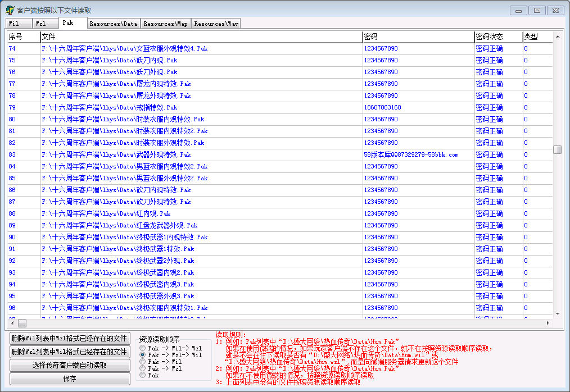Select row 85 男蓝衣服外观特效2.Pak

pyautogui.click(x=279, y=179)
